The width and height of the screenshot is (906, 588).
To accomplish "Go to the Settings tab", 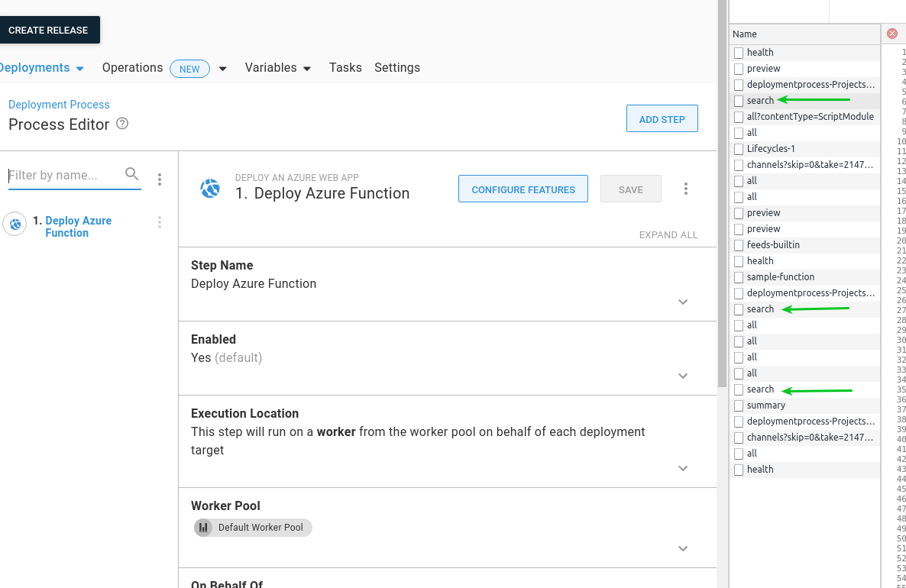I will [x=397, y=67].
